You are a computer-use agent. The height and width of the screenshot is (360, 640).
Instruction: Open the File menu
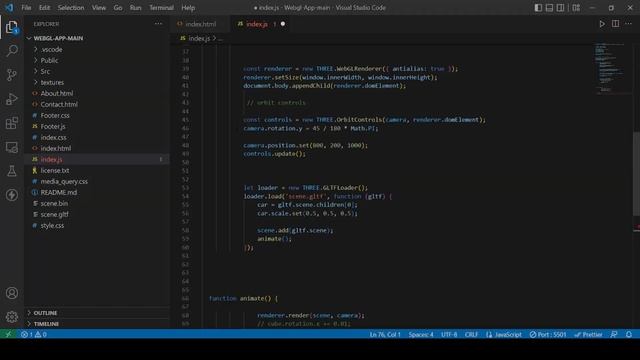(x=26, y=8)
